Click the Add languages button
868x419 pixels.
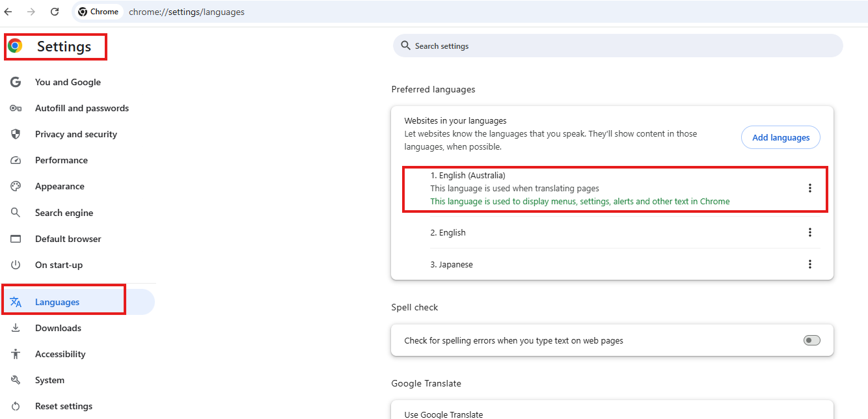(x=780, y=137)
